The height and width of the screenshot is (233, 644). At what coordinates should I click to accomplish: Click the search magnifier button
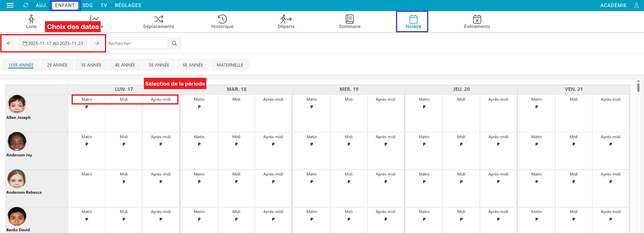[174, 43]
